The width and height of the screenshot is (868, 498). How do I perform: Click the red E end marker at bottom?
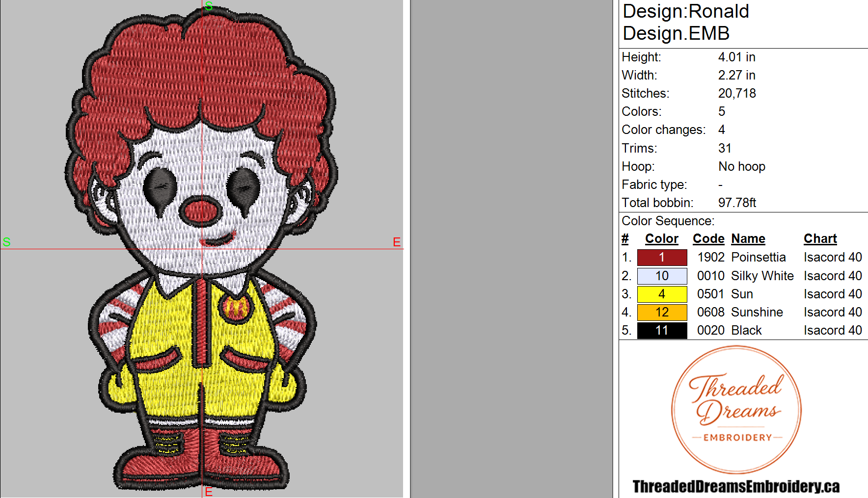pyautogui.click(x=209, y=492)
